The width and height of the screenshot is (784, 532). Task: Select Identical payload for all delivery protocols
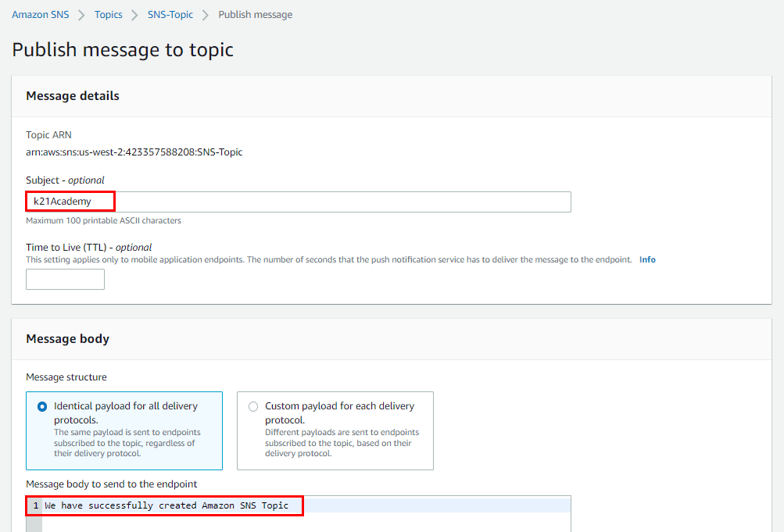tap(43, 407)
